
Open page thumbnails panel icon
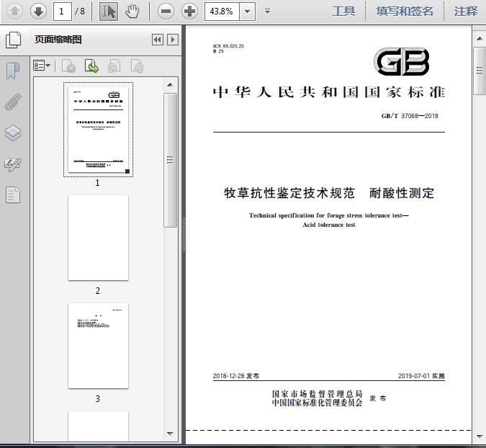pyautogui.click(x=13, y=40)
